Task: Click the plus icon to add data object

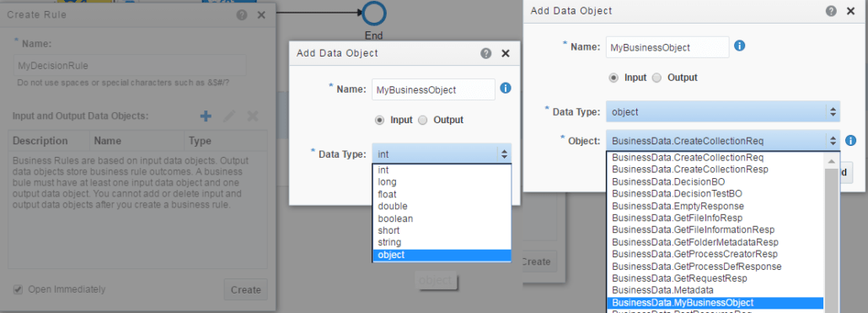Action: click(206, 116)
